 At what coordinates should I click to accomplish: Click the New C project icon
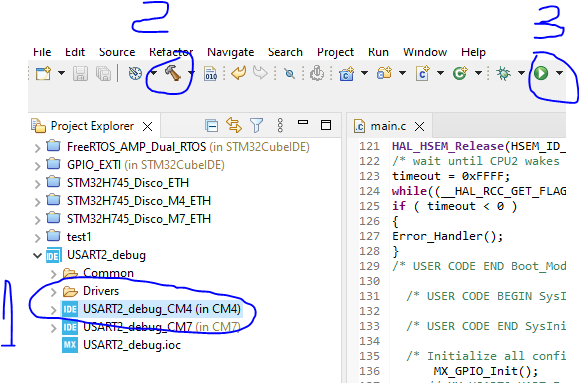pyautogui.click(x=346, y=73)
